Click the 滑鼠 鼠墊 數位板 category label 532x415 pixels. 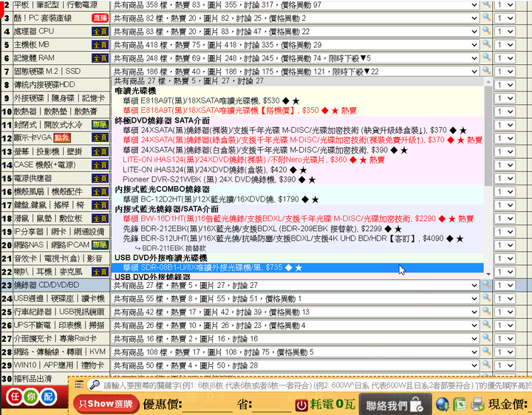pos(47,219)
